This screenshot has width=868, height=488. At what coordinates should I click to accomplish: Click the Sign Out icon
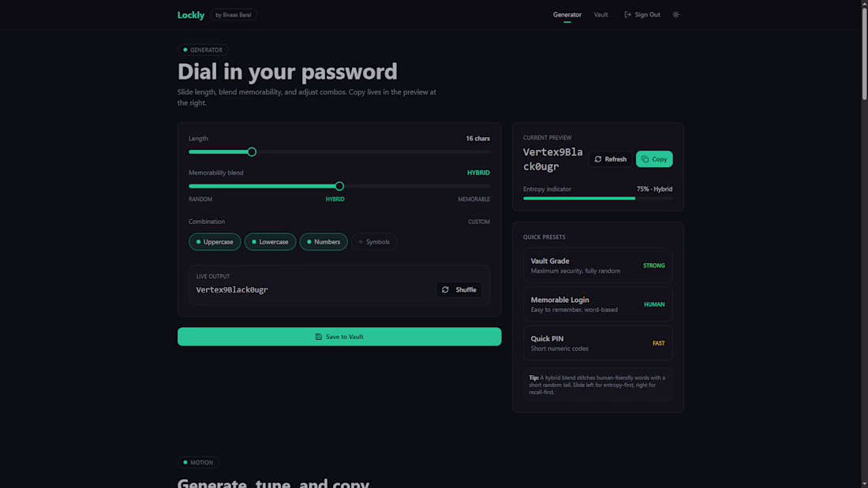click(628, 14)
